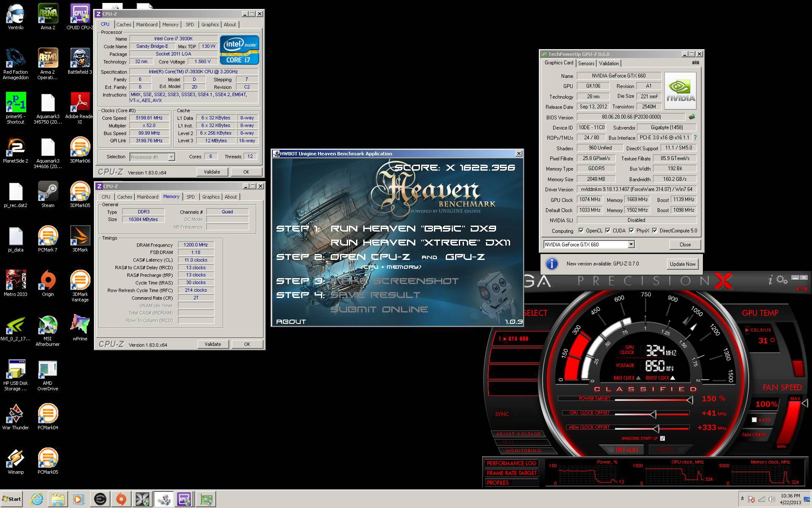Open AMD OverDrive desktop icon

pos(48,375)
